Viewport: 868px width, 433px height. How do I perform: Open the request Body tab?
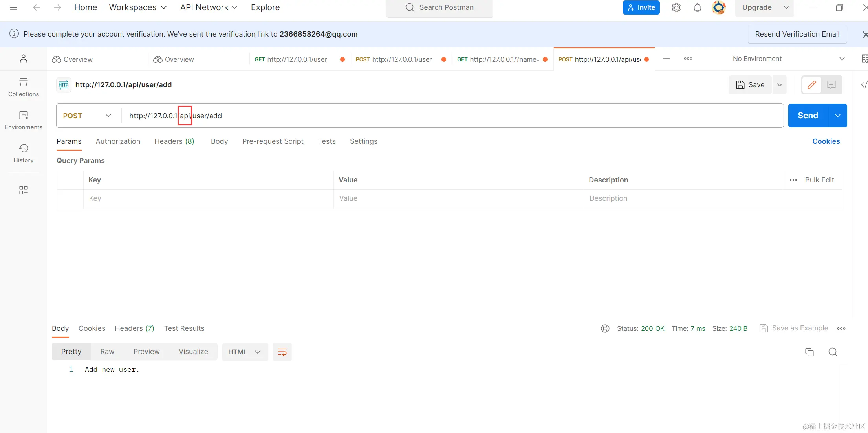219,141
